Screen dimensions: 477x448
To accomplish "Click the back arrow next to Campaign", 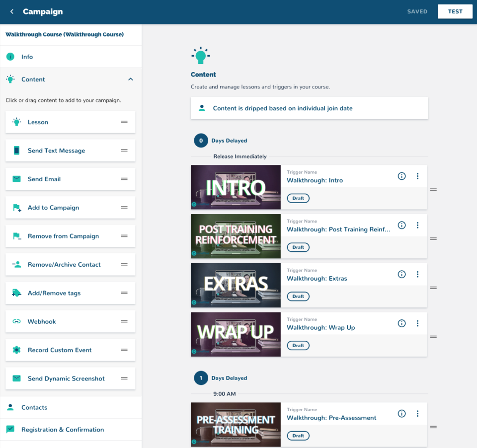I will (12, 11).
